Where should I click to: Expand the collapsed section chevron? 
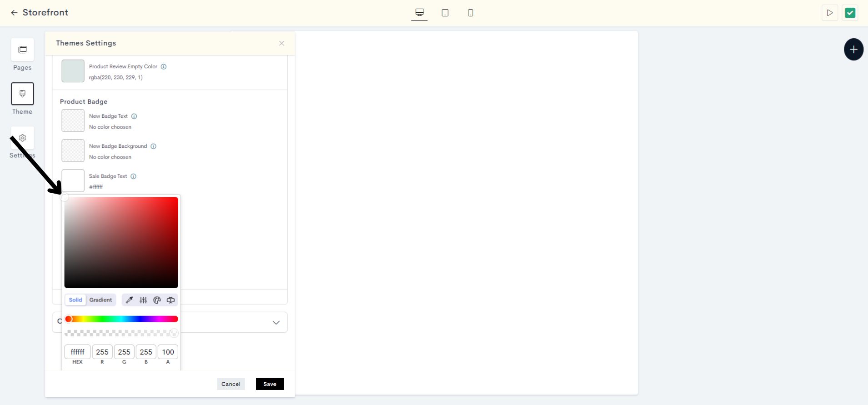(x=276, y=322)
